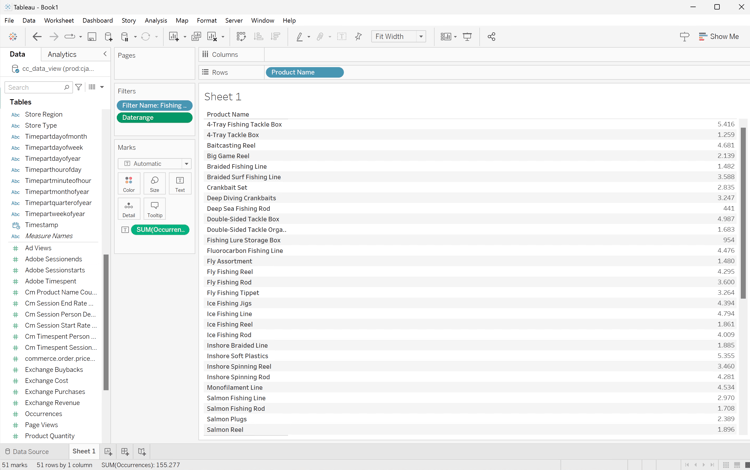Click the Text marks card button
The image size is (750, 470).
(180, 184)
